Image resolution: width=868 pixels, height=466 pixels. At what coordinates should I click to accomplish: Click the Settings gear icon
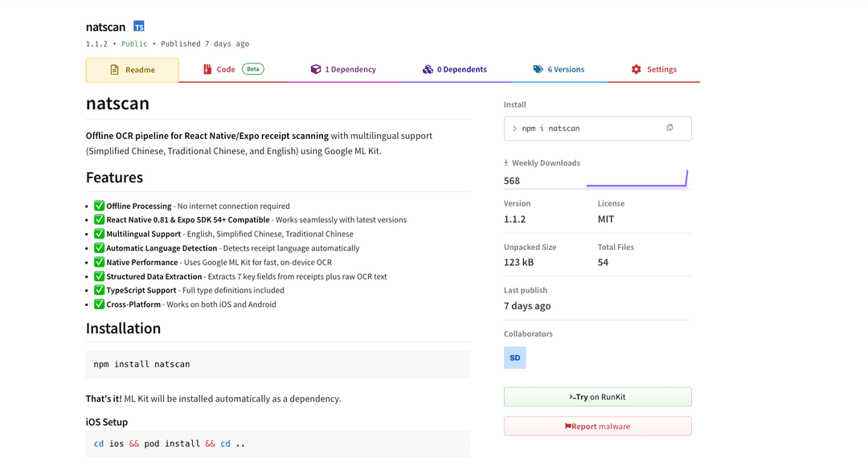click(x=637, y=69)
